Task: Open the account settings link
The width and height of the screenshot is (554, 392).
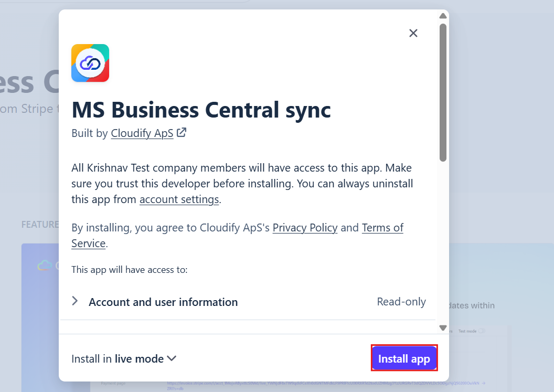Action: [179, 199]
